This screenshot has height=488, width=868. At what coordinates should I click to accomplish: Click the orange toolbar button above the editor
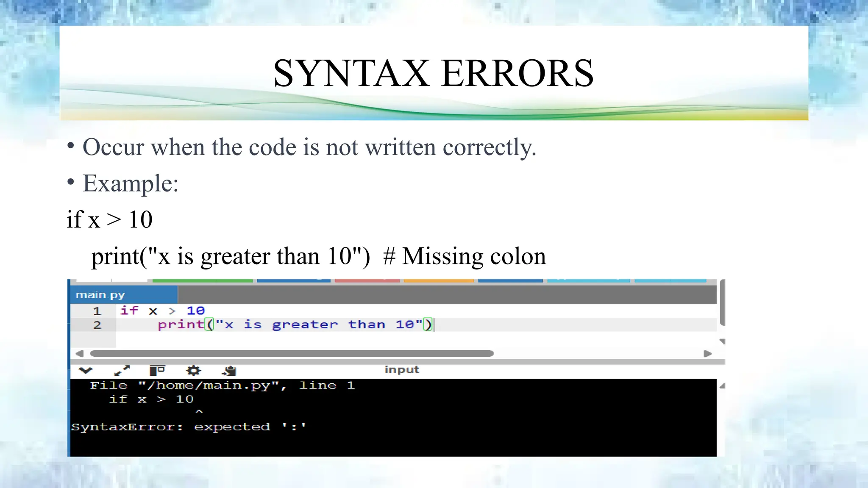pos(439,280)
